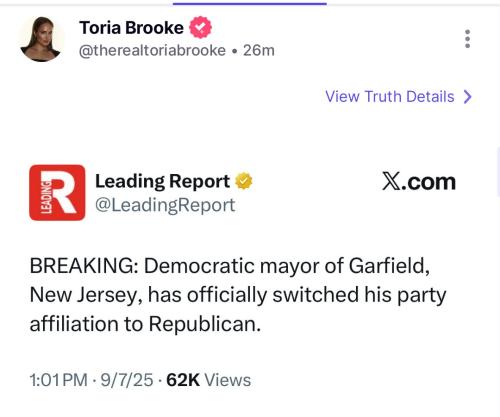Click the red Leading Report logo

57,193
